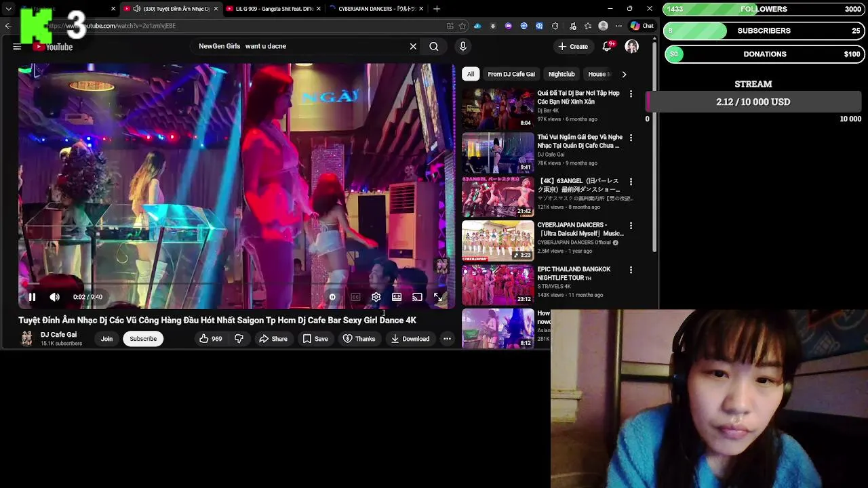Cast the video to a TV
Image resolution: width=868 pixels, height=488 pixels.
click(417, 297)
